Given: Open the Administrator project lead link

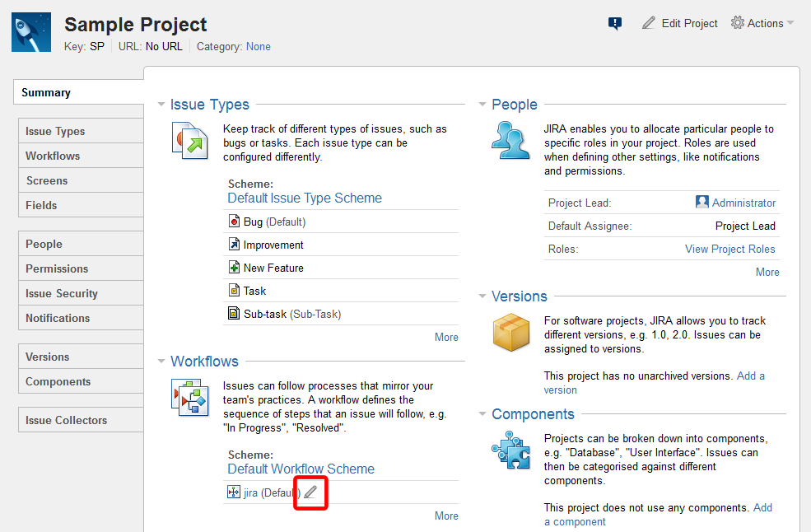Looking at the screenshot, I should tap(743, 203).
